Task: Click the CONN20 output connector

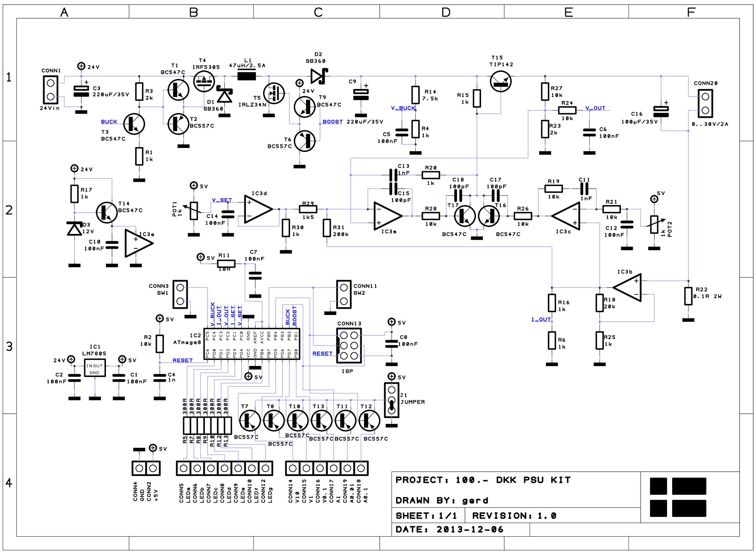Action: pos(705,103)
